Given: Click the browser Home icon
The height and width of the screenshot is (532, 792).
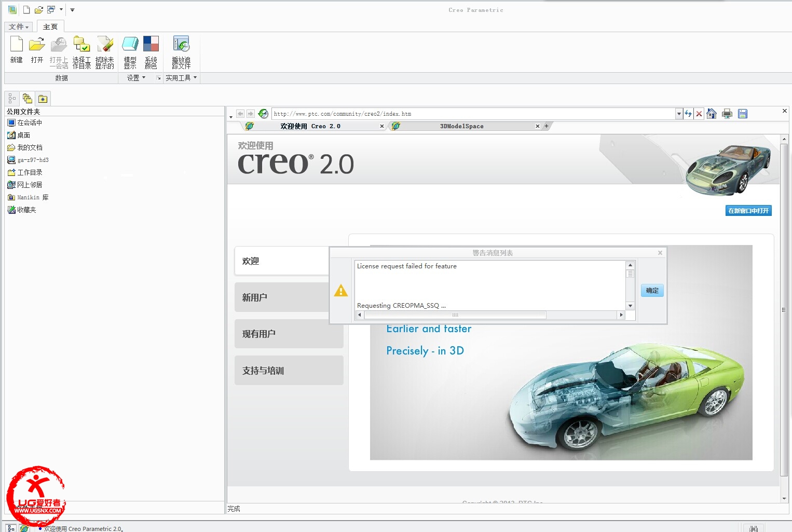Looking at the screenshot, I should point(712,114).
